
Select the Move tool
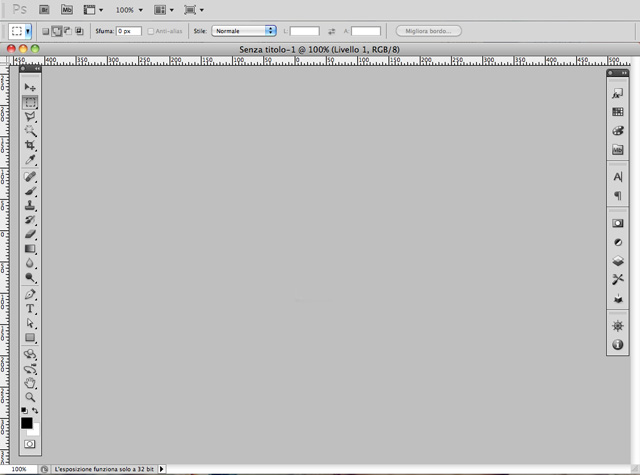click(x=30, y=88)
